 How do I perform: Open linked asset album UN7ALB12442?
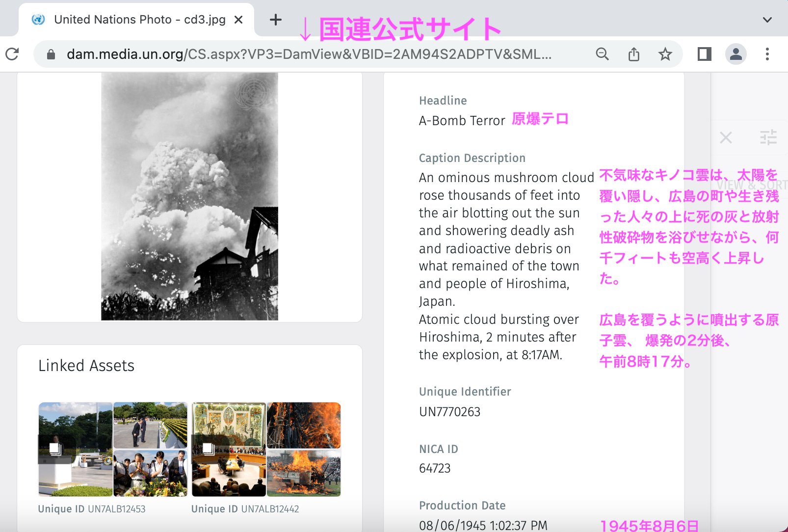click(266, 450)
